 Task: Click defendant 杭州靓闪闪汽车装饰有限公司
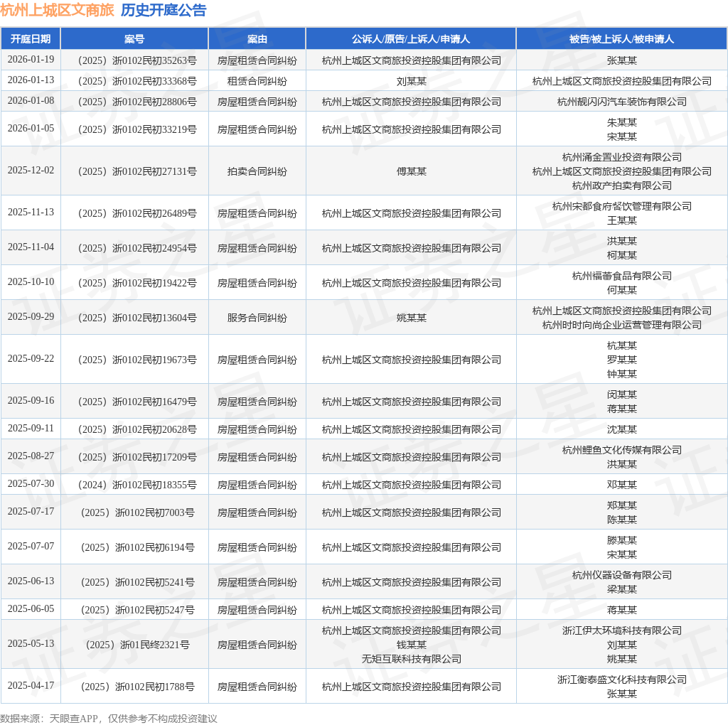(621, 102)
